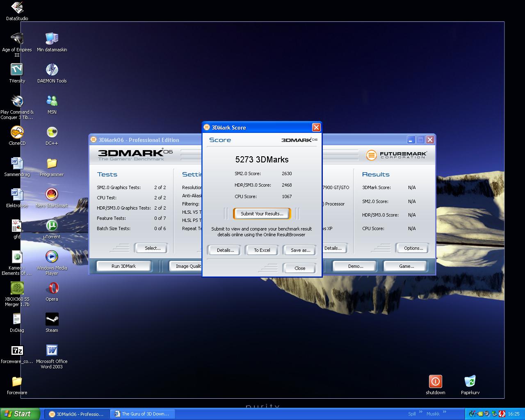Viewport: 525px width, 420px height.
Task: Click the speaker volume tray icon
Action: click(486, 414)
